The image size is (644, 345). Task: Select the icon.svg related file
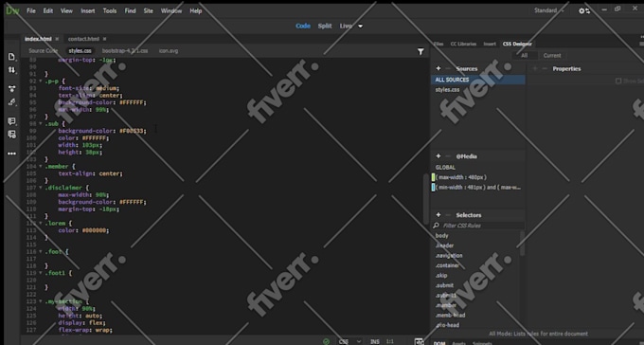click(169, 51)
